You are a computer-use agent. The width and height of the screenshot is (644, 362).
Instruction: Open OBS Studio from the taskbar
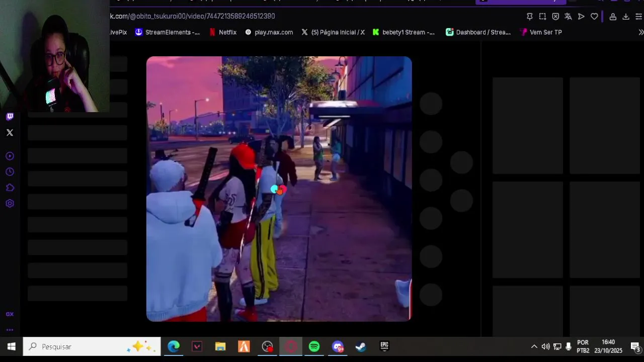pos(267,347)
